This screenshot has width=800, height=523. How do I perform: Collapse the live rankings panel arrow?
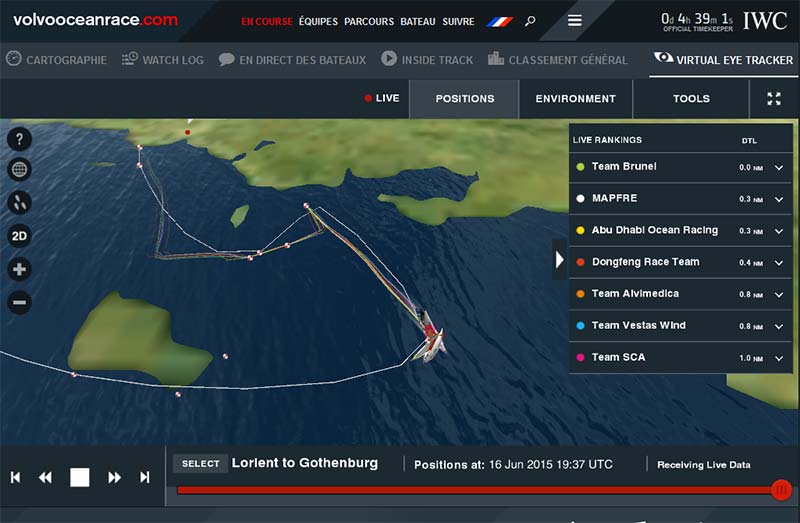pos(560,260)
